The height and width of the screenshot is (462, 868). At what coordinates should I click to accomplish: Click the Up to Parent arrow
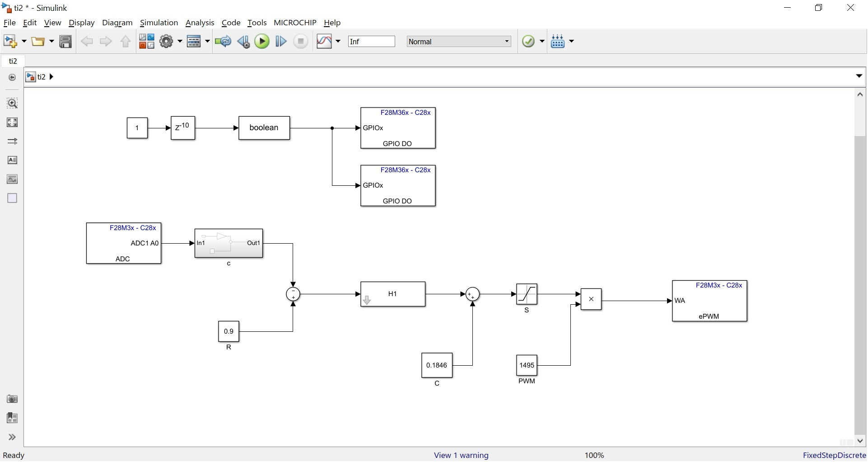point(126,42)
